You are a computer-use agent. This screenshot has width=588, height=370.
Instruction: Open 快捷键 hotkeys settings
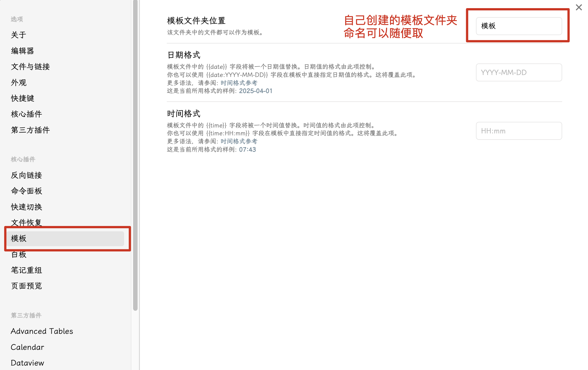[22, 98]
